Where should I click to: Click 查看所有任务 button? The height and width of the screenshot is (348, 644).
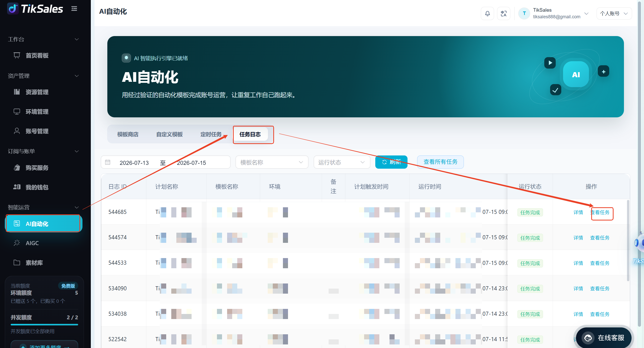click(440, 162)
